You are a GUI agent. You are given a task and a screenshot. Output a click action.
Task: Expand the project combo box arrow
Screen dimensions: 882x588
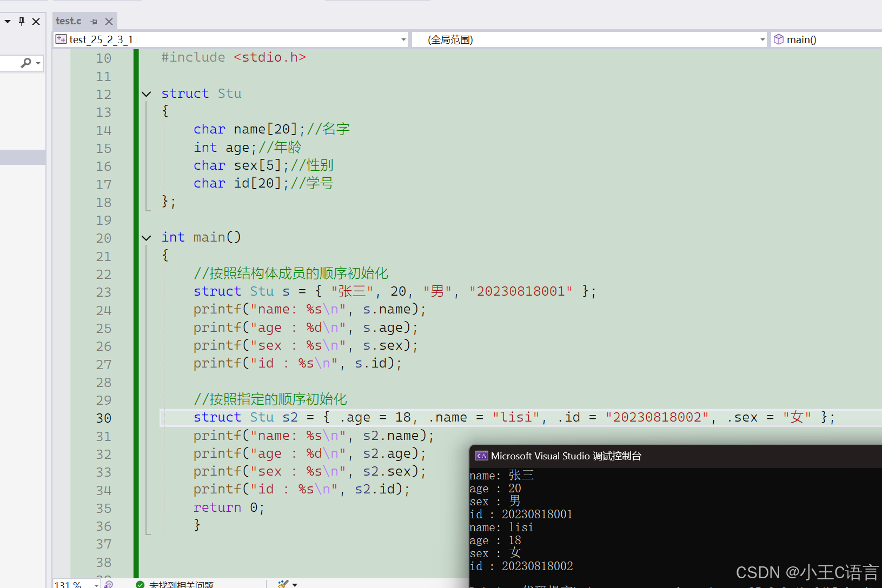pyautogui.click(x=403, y=39)
